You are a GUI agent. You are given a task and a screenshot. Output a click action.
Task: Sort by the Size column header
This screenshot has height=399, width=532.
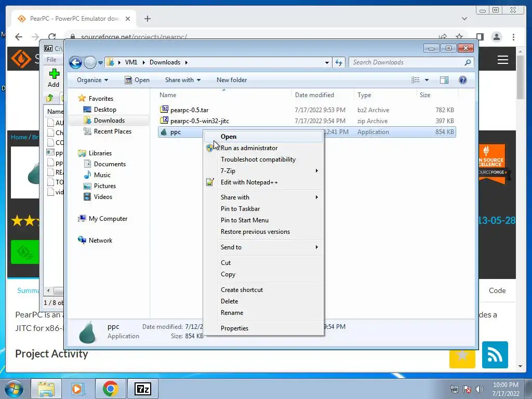(425, 95)
